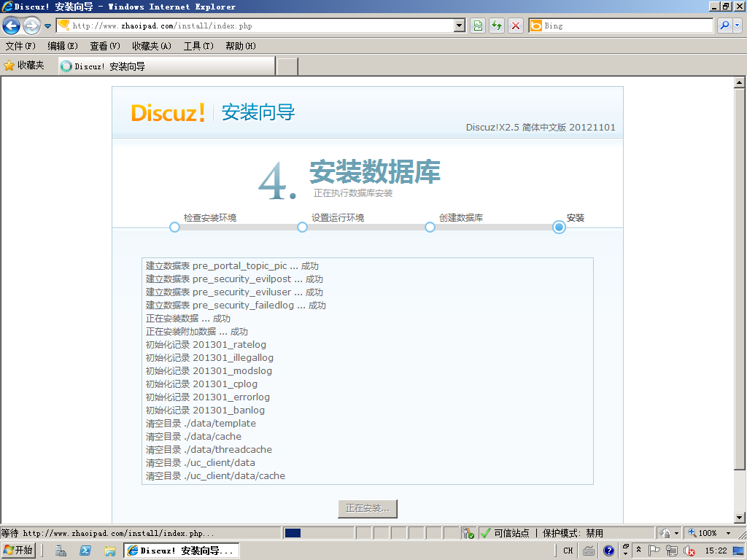Open the 收藏夹(A) menu
The image size is (747, 560).
pyautogui.click(x=152, y=46)
